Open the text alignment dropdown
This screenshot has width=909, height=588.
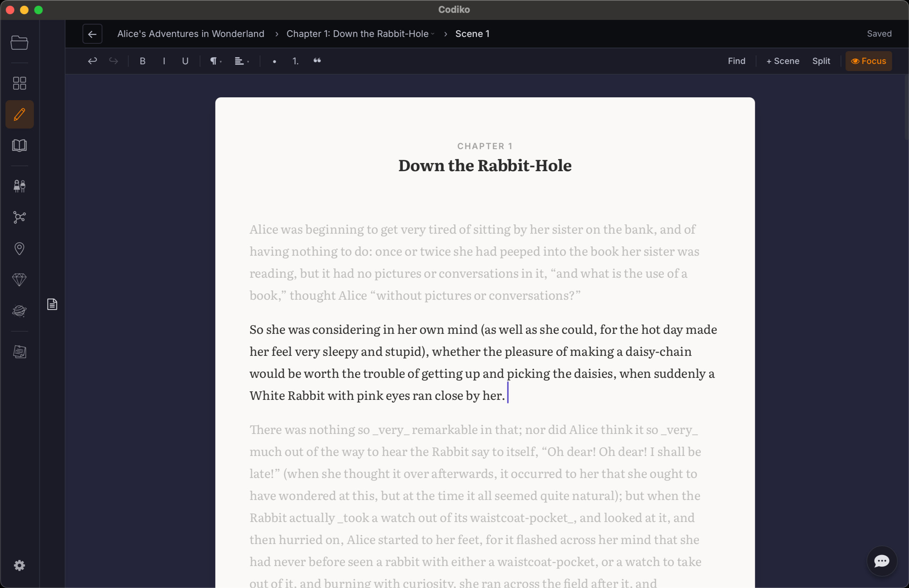pos(242,61)
